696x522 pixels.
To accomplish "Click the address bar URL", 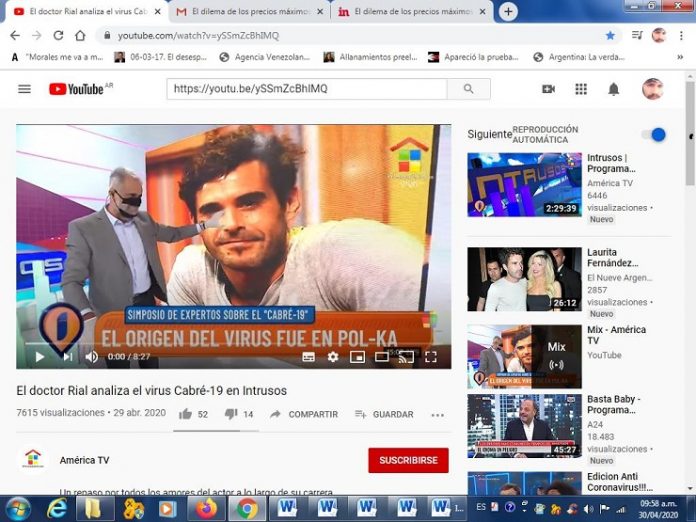I will click(198, 36).
